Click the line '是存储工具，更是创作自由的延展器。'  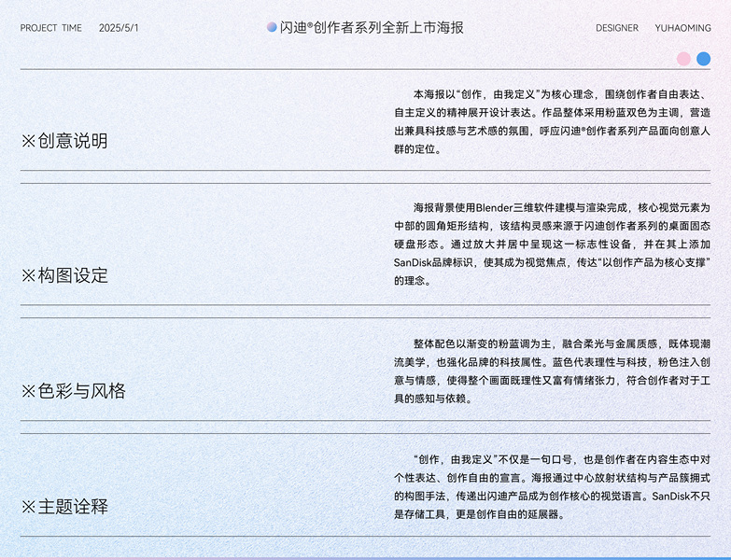coord(480,514)
